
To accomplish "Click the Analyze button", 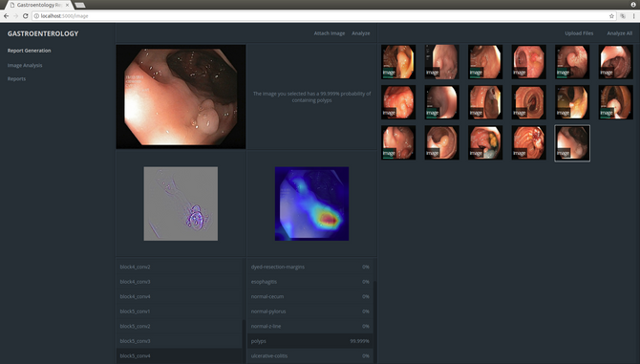I will coord(361,33).
